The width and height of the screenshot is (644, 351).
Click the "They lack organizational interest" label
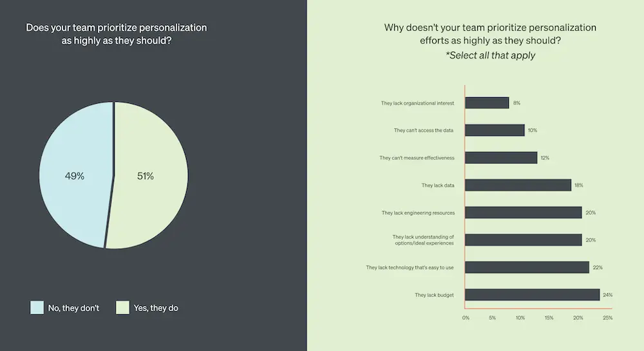tap(417, 103)
